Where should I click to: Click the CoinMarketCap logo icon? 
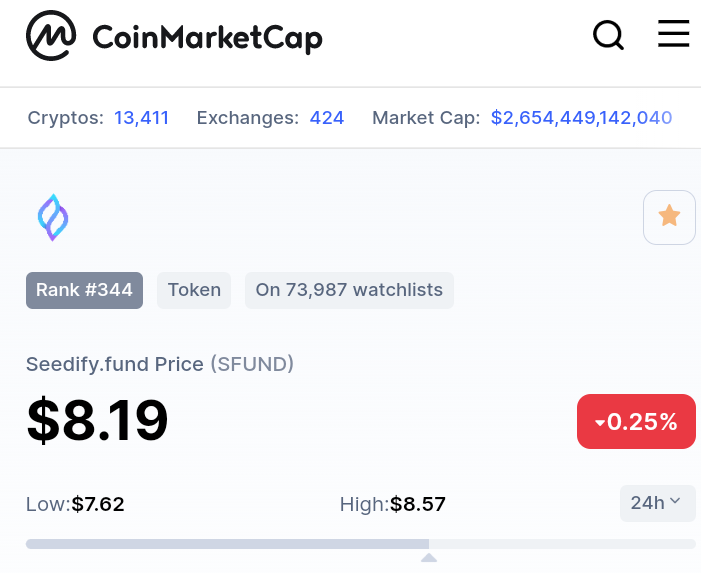click(51, 35)
